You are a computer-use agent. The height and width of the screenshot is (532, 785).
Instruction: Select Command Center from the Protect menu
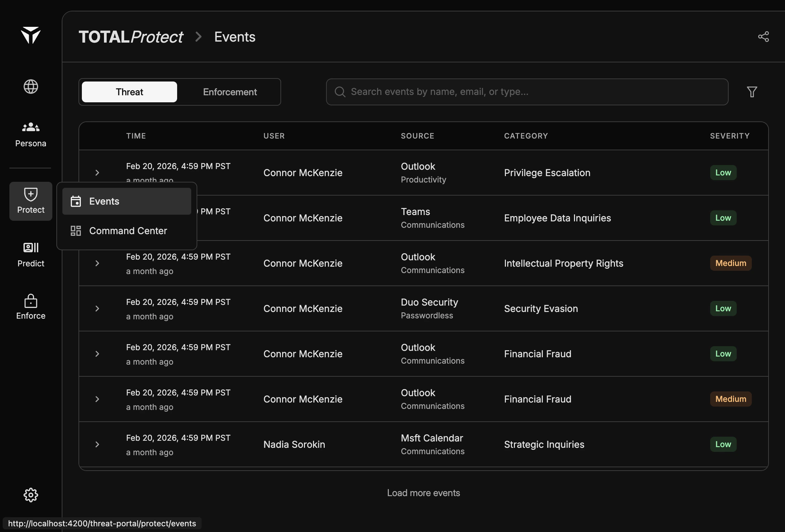coord(128,231)
